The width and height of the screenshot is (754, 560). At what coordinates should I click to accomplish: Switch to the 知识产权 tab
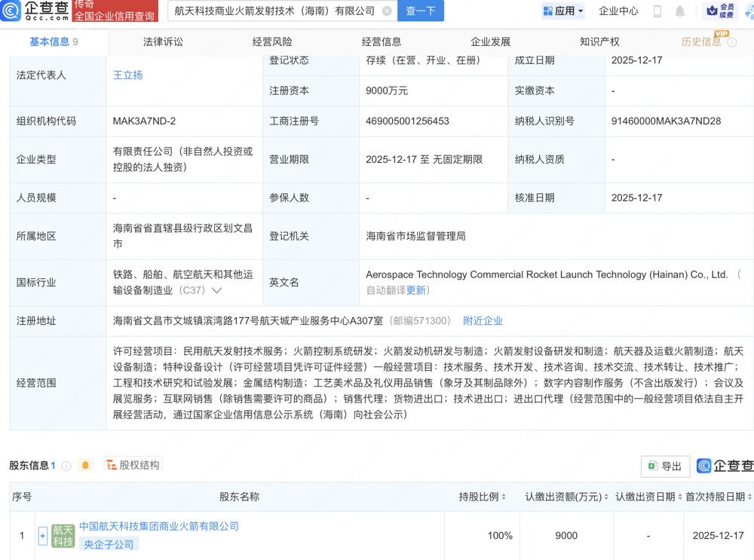[599, 42]
